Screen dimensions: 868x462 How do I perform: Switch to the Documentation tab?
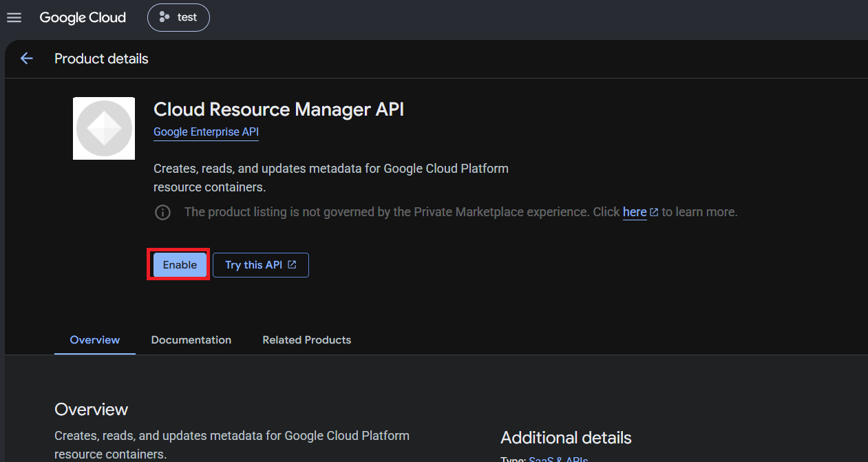tap(191, 340)
